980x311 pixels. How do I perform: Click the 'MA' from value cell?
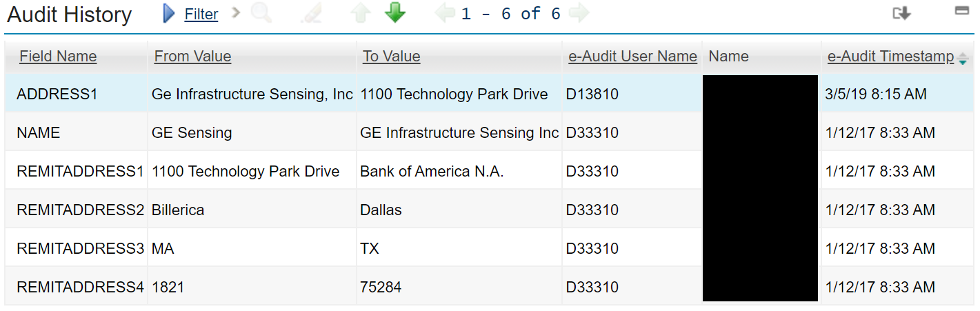[x=163, y=248]
